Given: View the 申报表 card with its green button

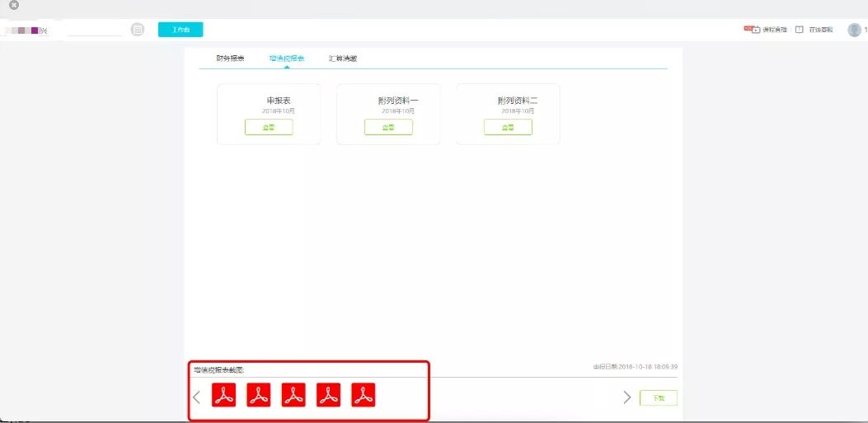Looking at the screenshot, I should click(x=269, y=127).
